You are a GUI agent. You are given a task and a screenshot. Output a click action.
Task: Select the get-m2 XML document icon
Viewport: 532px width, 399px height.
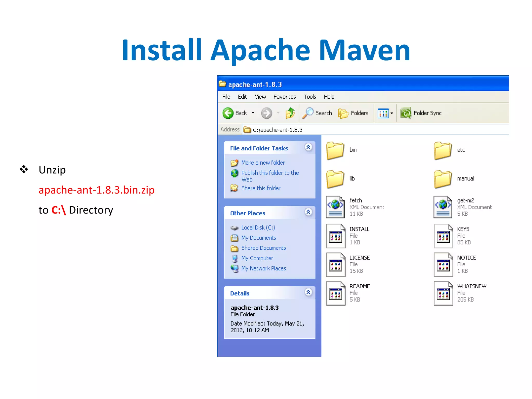(x=443, y=207)
